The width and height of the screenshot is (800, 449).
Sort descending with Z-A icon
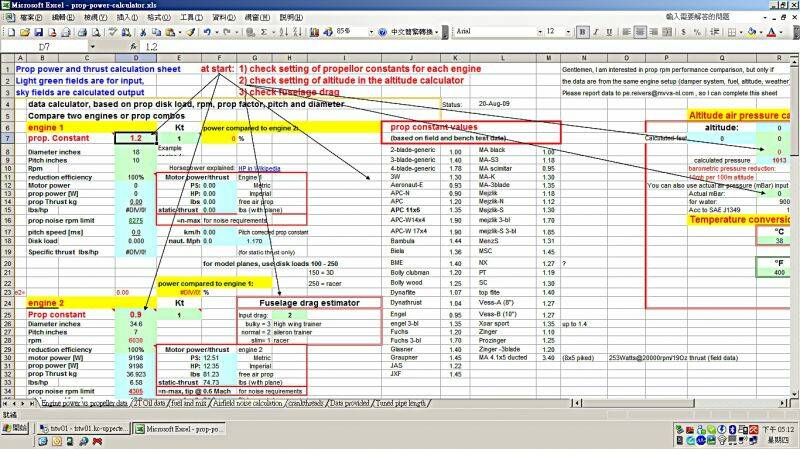pyautogui.click(x=297, y=32)
